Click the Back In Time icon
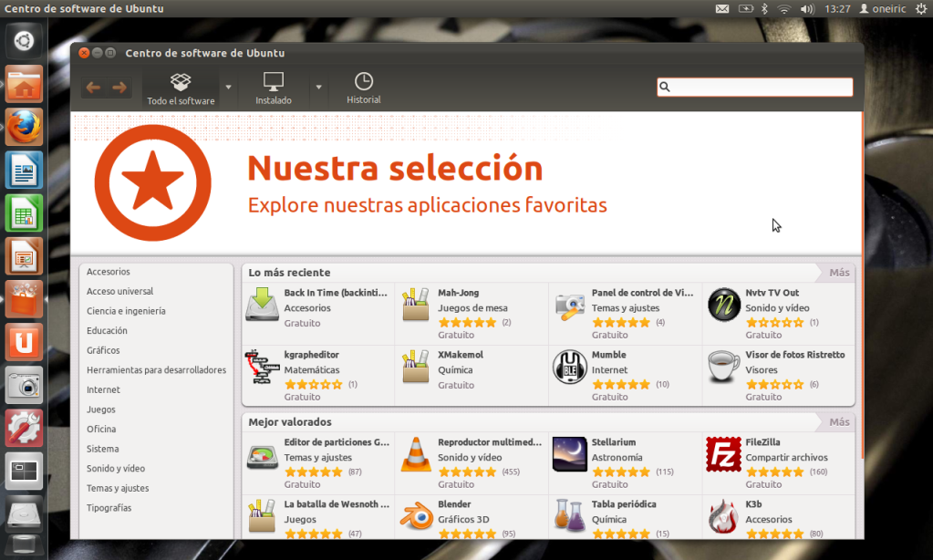 (x=262, y=305)
